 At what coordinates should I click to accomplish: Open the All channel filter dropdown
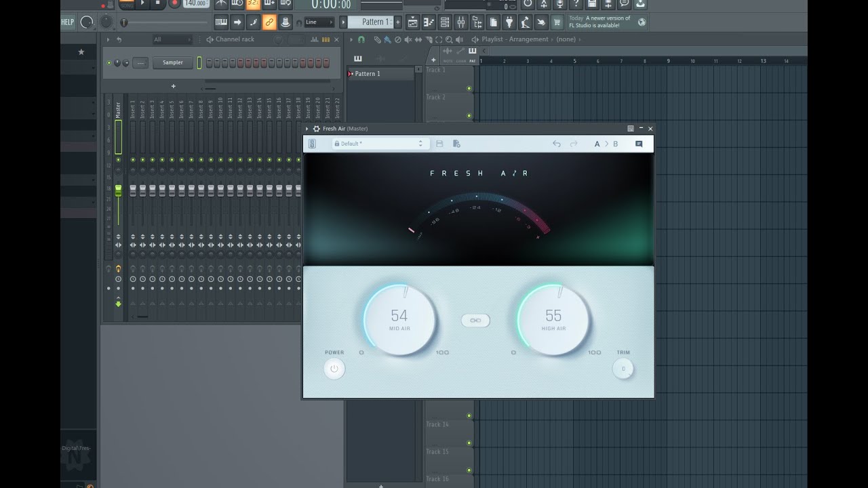coord(173,39)
